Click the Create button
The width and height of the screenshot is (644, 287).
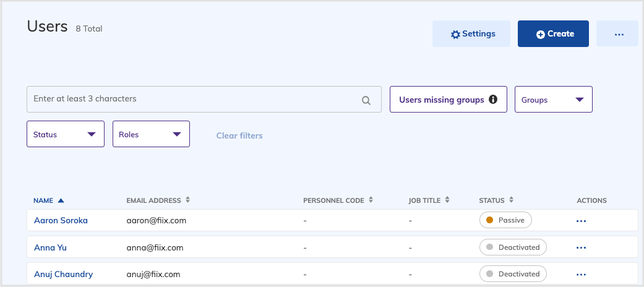tap(554, 34)
